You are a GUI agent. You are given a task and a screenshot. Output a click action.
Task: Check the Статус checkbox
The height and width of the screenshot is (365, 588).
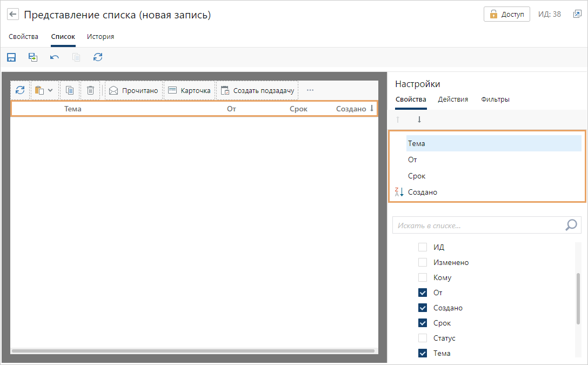pyautogui.click(x=423, y=338)
